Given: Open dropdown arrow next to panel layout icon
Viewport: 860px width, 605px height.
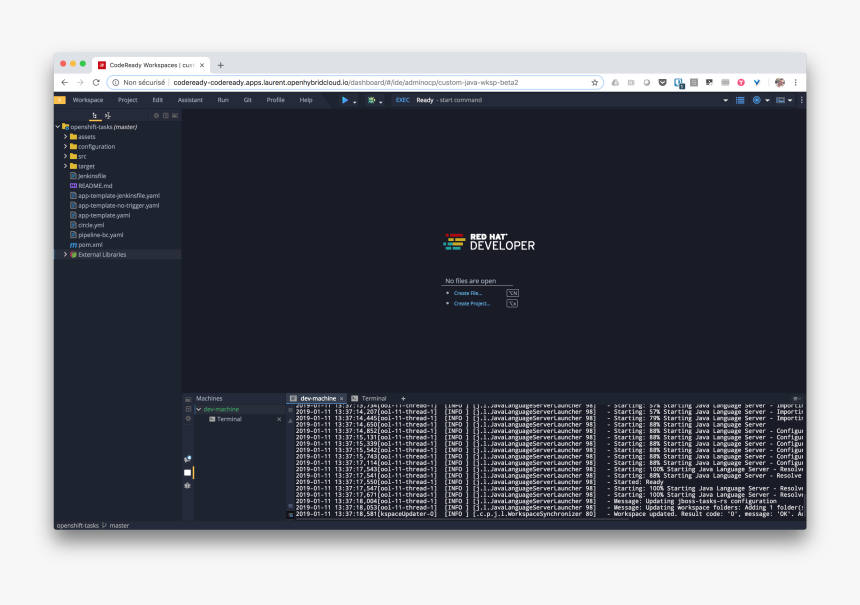Looking at the screenshot, I should point(790,100).
